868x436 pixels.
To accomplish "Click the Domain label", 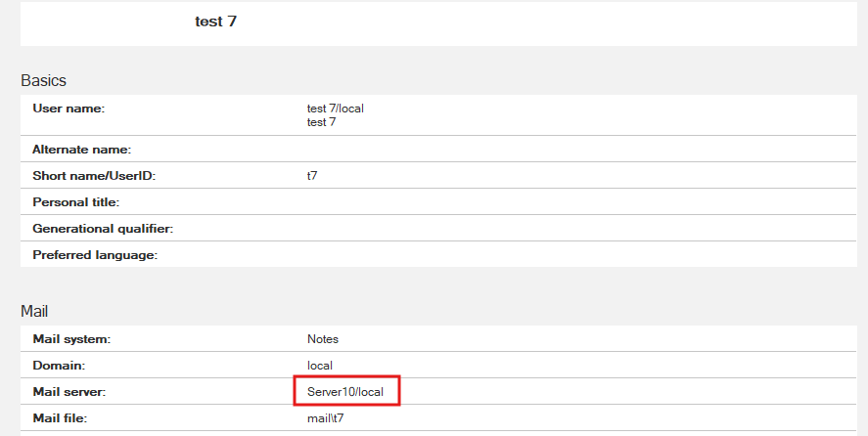I will (x=59, y=366).
